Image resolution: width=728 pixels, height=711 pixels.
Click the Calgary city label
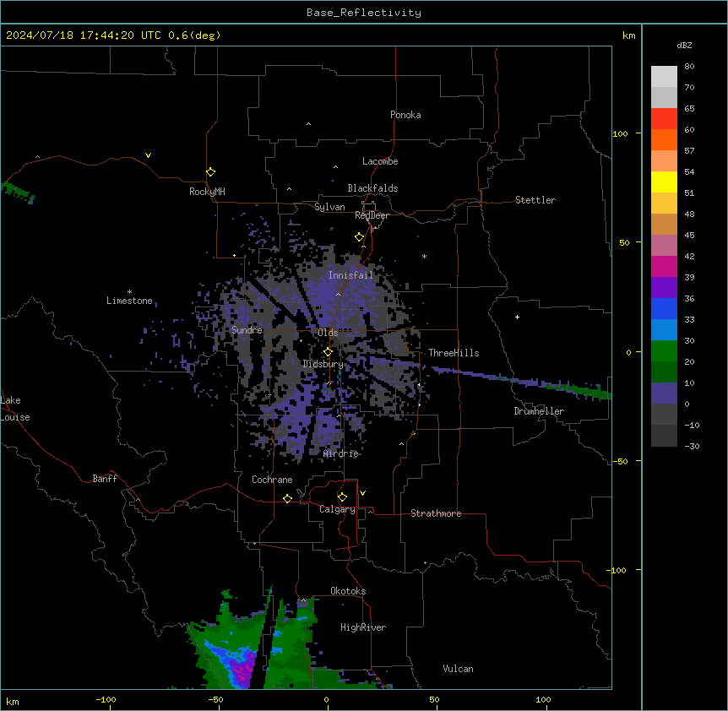click(x=338, y=509)
